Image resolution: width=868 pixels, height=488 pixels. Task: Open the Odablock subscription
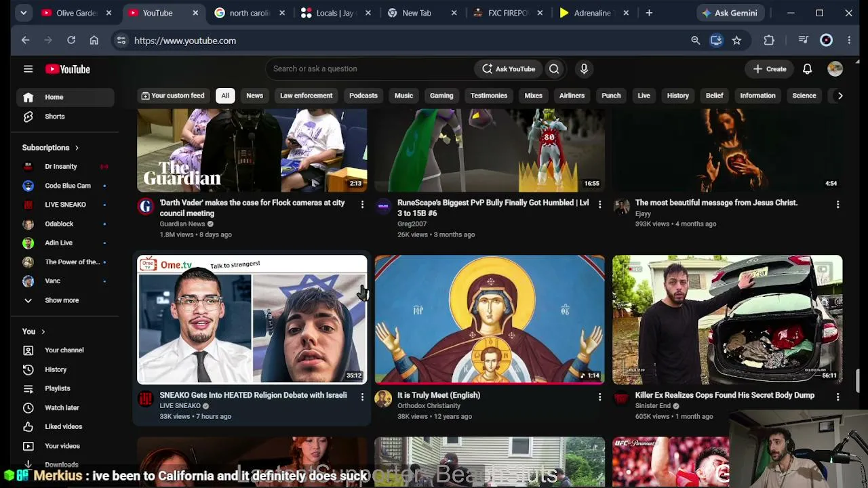[65, 224]
